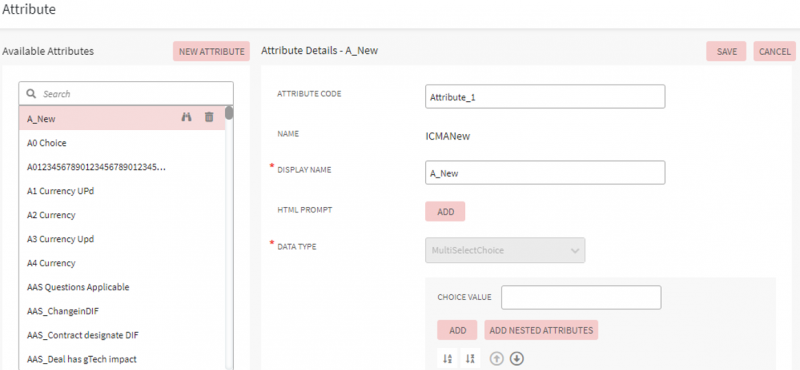
Task: Sort choice values ascending A to Z
Action: (447, 359)
